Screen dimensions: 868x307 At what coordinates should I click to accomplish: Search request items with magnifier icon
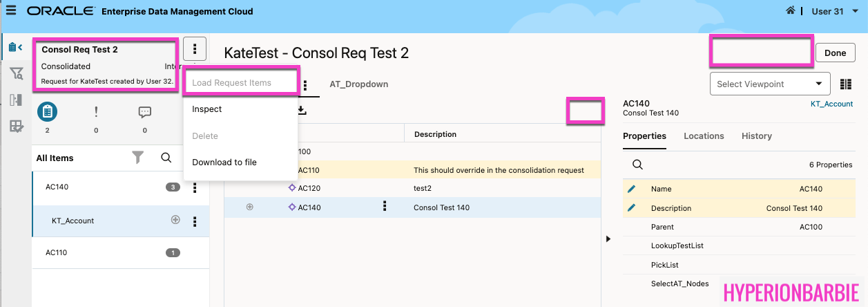pos(166,158)
